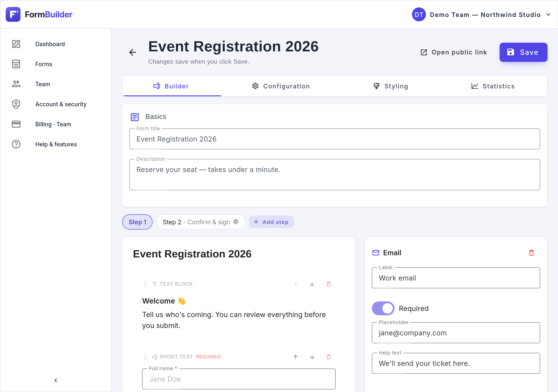
Task: Click Add step button
Action: click(271, 222)
